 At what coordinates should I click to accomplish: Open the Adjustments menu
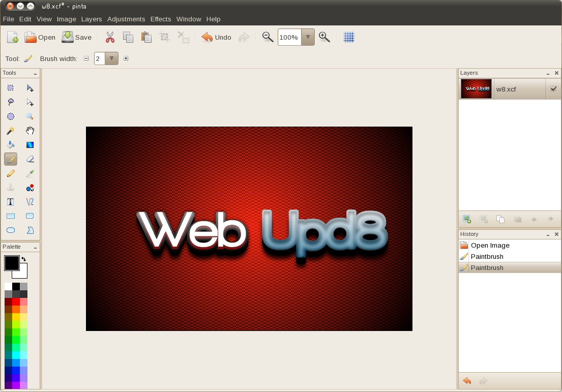point(126,19)
